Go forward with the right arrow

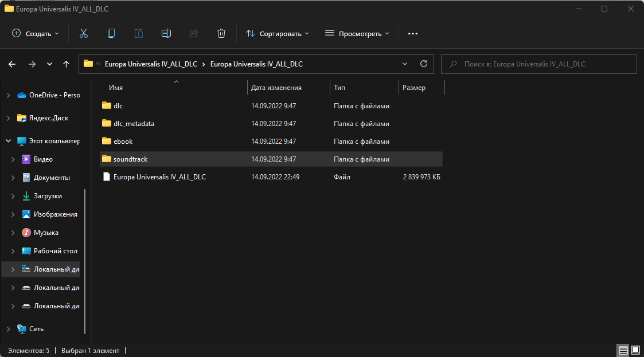click(32, 64)
